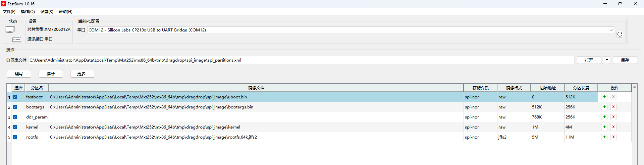Click the 通讯接口:串口 label
Screen dimensions: 644x165
40,39
